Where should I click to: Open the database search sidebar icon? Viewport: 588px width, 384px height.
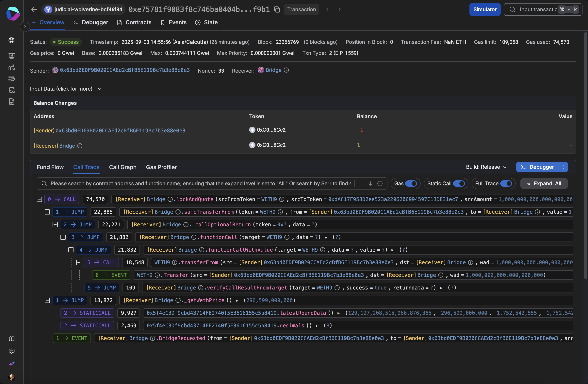tap(12, 90)
